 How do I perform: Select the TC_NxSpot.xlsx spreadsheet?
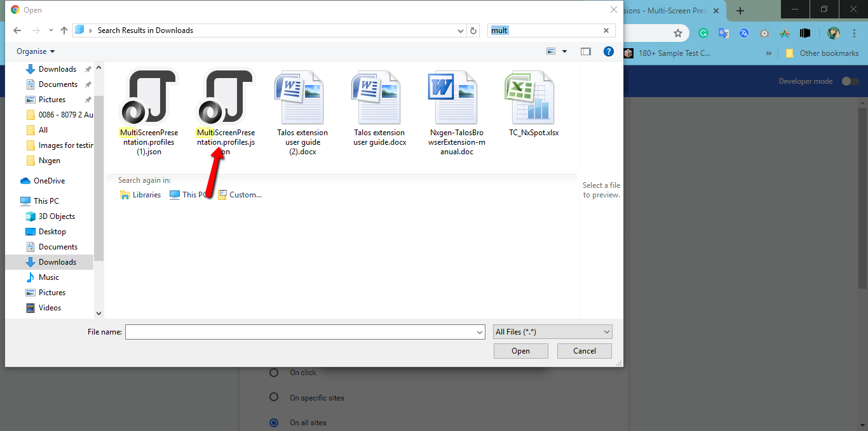click(x=534, y=103)
